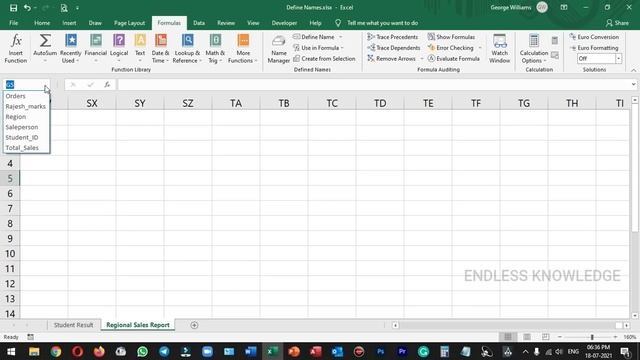
Task: Click the zoom in plus button
Action: [615, 337]
